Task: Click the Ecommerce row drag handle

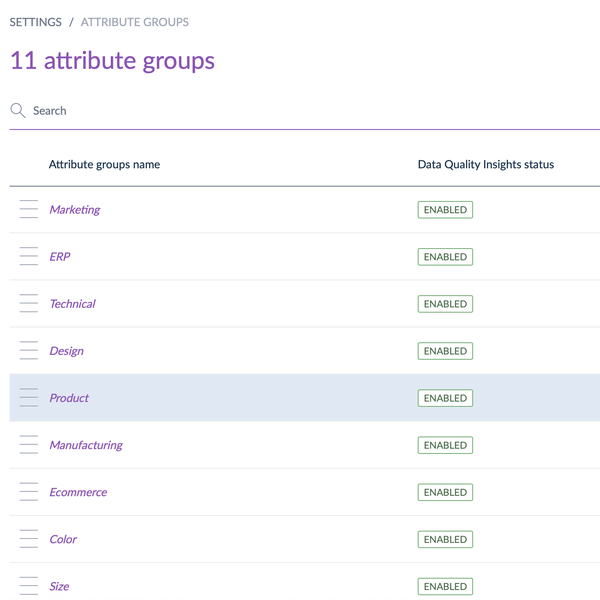Action: tap(29, 492)
